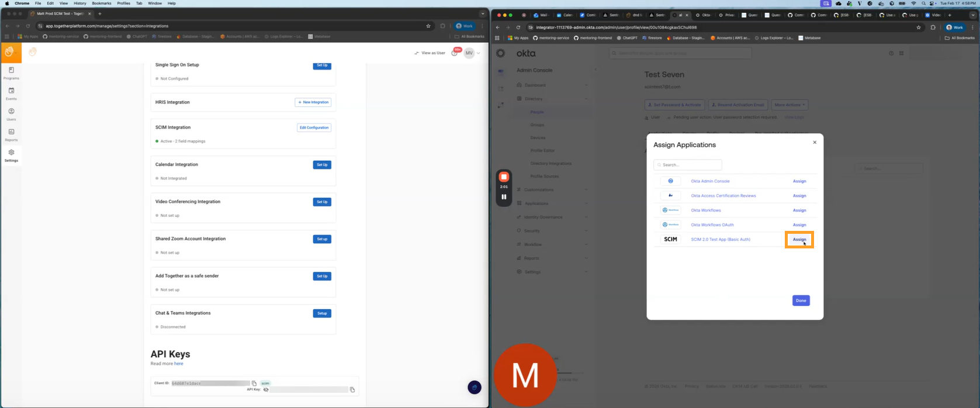Open the chat bubble widget in Together

(475, 387)
